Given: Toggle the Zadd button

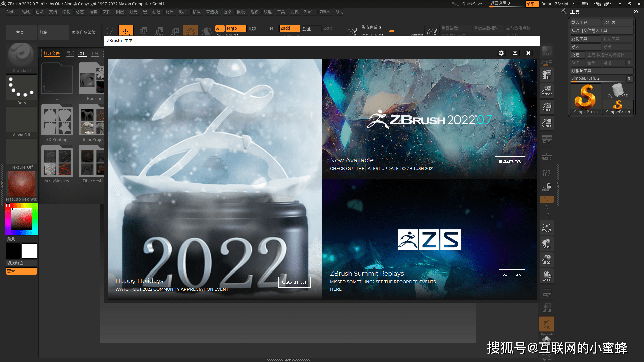Looking at the screenshot, I should [x=290, y=28].
